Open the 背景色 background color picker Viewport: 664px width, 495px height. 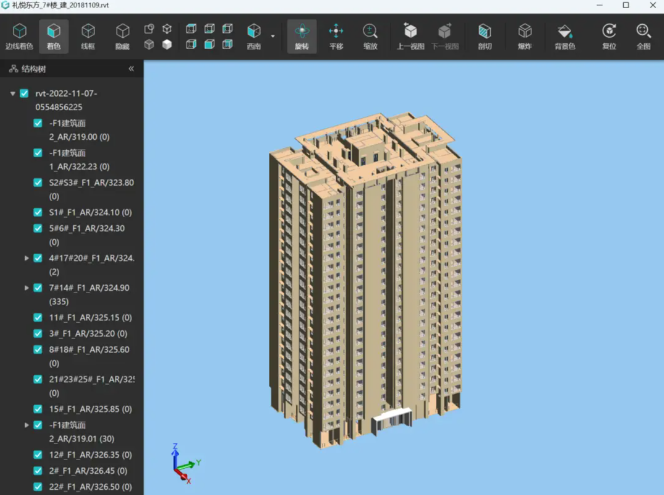(x=564, y=36)
